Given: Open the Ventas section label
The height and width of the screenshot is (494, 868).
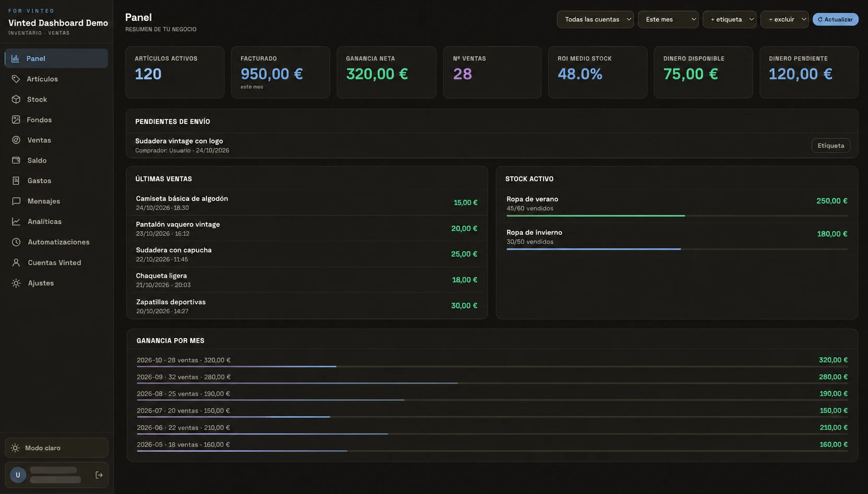Looking at the screenshot, I should tap(39, 140).
